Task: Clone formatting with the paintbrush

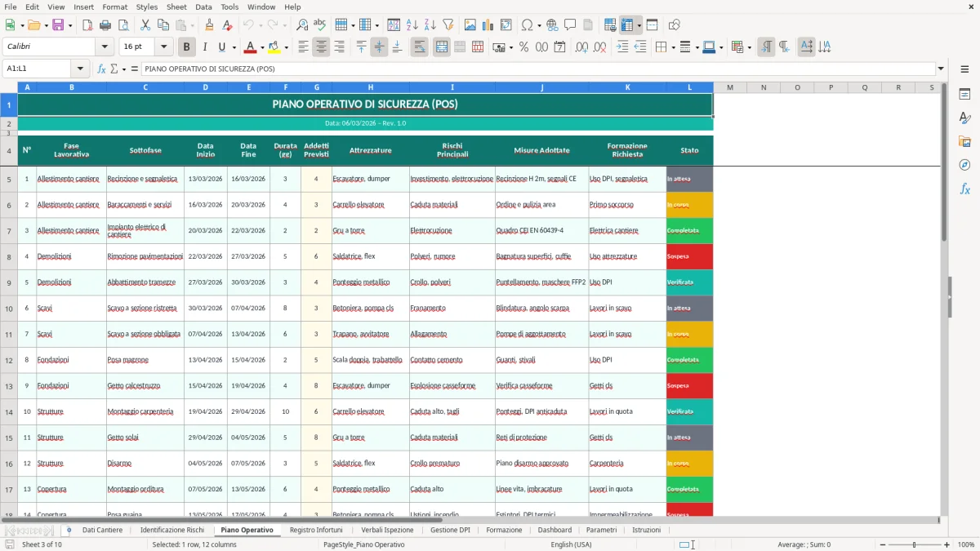Action: pyautogui.click(x=209, y=25)
